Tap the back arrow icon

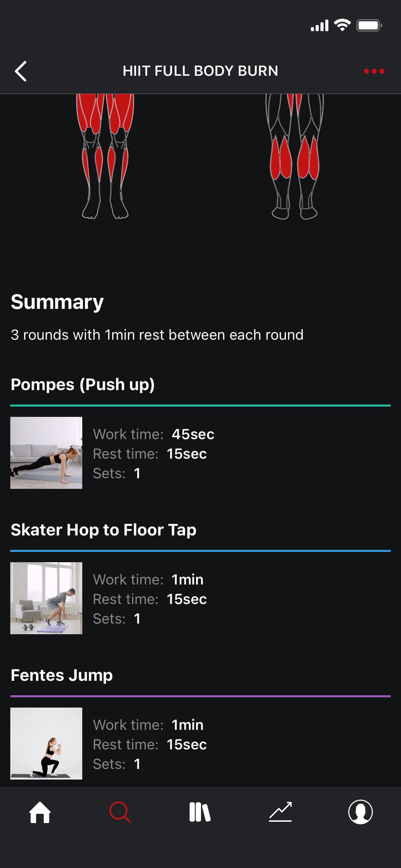pos(21,71)
